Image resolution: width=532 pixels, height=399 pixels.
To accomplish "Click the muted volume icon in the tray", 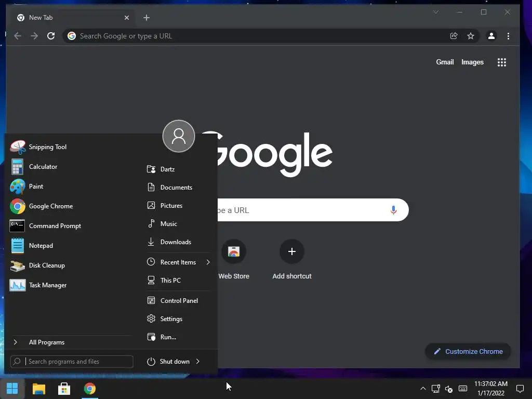I will pyautogui.click(x=449, y=389).
